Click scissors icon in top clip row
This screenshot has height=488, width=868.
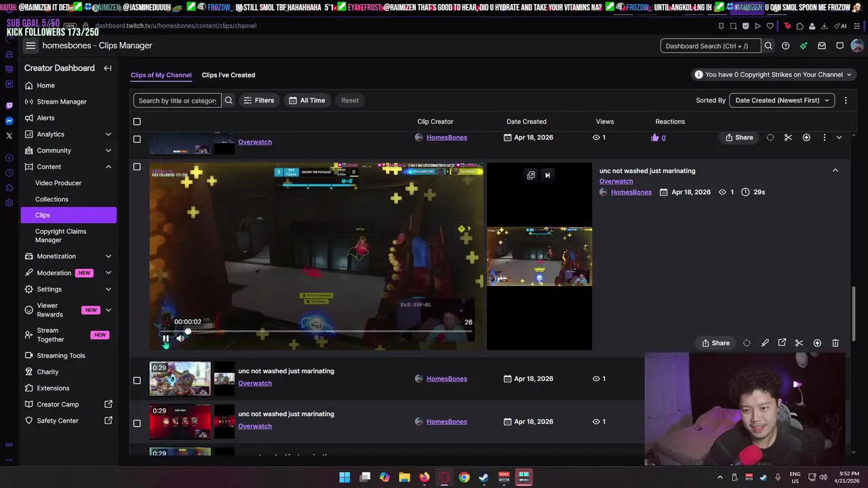click(788, 138)
